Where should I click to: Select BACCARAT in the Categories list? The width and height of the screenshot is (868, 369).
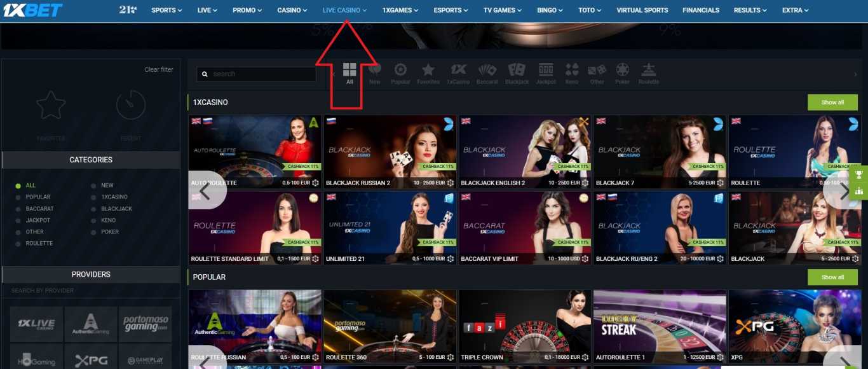pos(40,209)
